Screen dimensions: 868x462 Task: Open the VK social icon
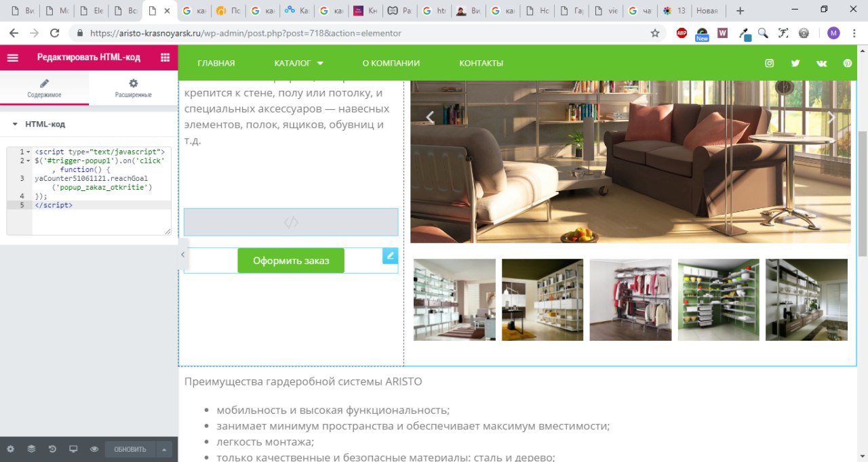click(x=822, y=63)
